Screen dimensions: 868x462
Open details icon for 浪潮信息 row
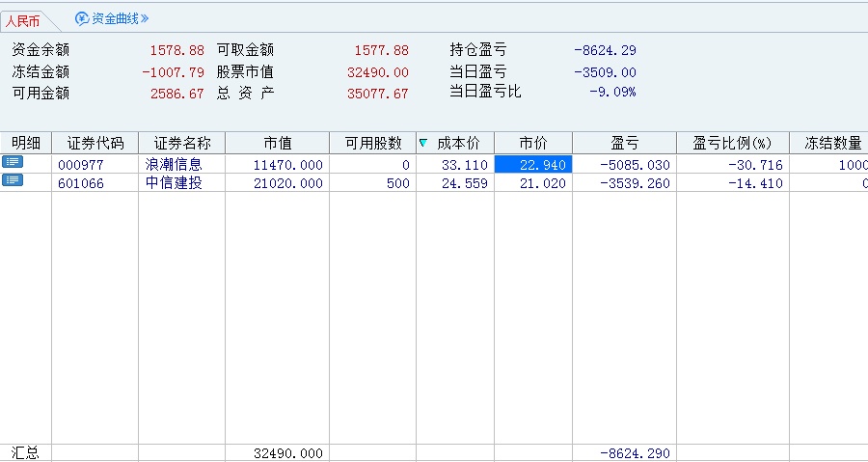coord(13,162)
